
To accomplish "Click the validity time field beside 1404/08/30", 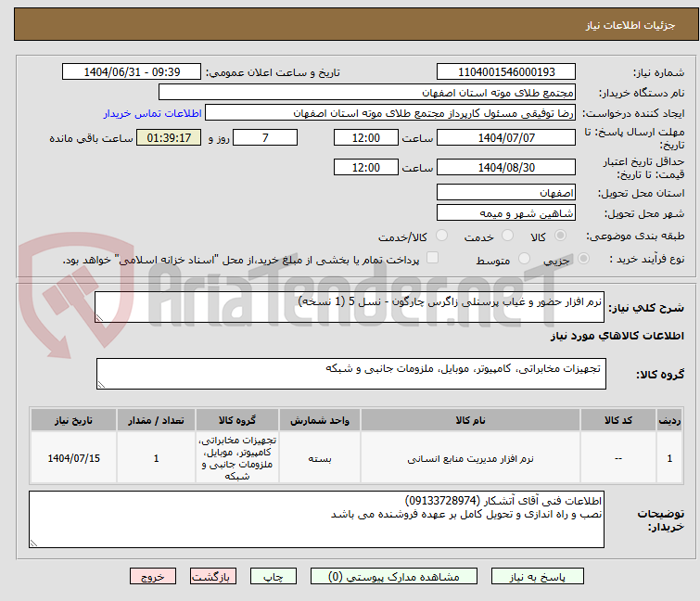I will (x=366, y=168).
